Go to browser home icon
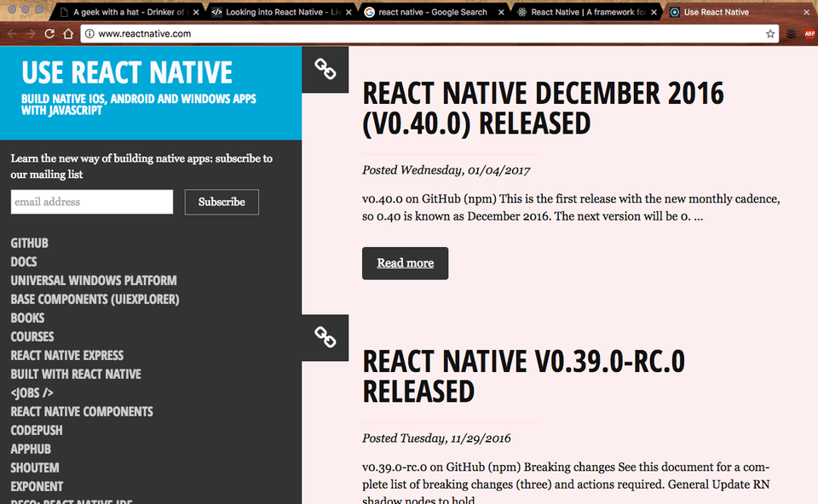The height and width of the screenshot is (504, 818). (x=68, y=34)
